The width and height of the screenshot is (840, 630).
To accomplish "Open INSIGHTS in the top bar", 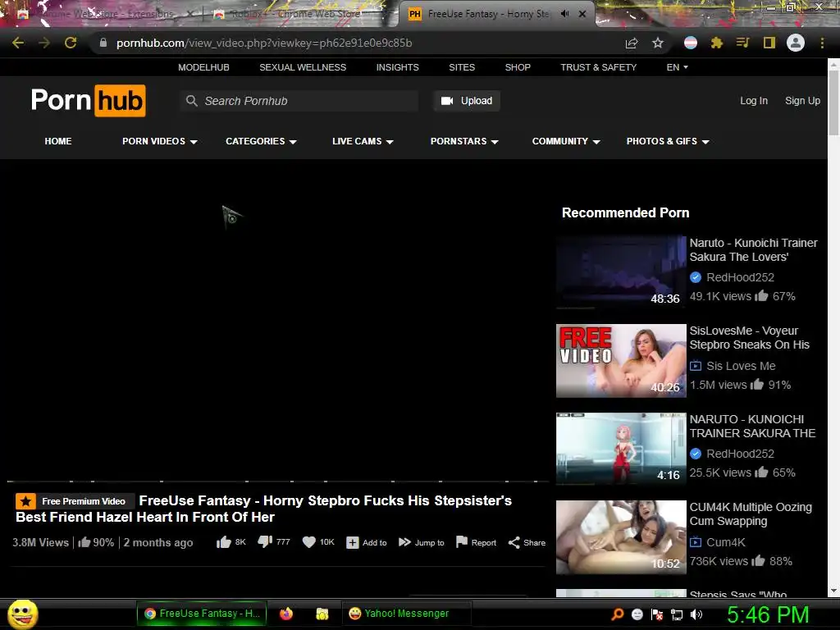I will [398, 67].
